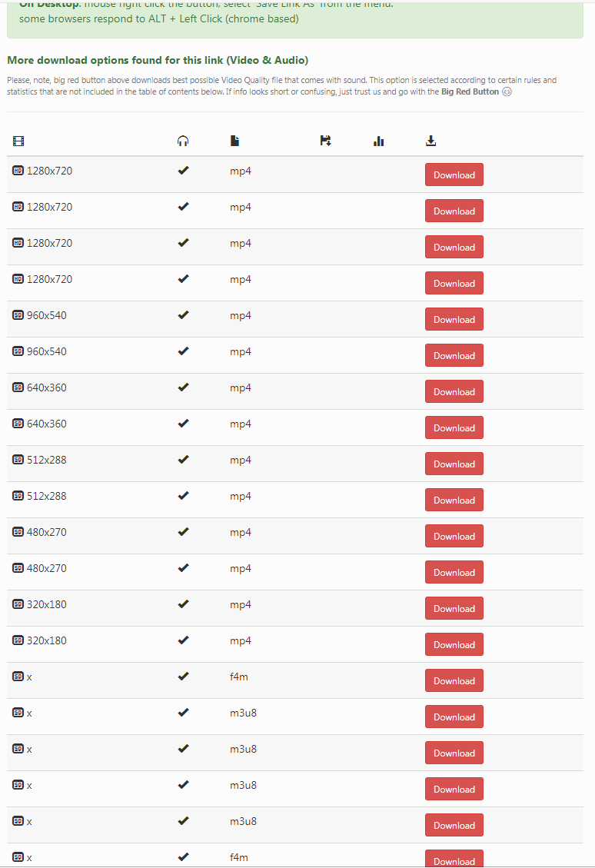Click the first 512x288 resolution text

coord(47,460)
